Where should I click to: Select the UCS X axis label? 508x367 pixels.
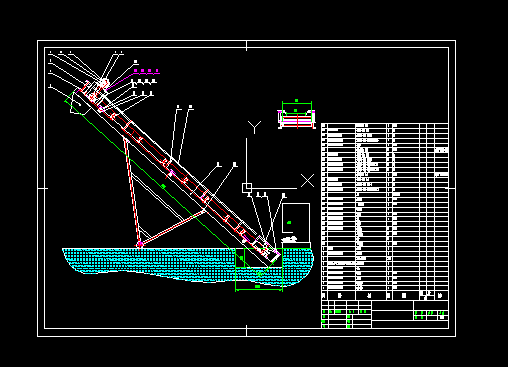click(x=307, y=181)
